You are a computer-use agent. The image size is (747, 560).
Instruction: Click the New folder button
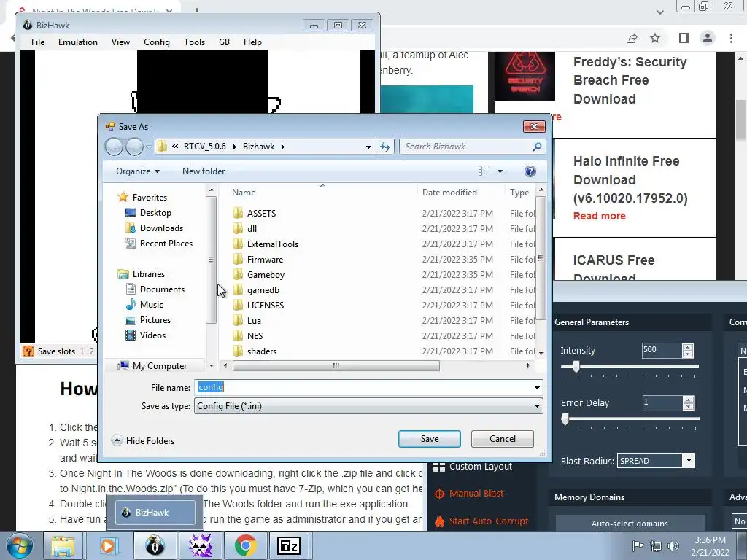pos(204,171)
